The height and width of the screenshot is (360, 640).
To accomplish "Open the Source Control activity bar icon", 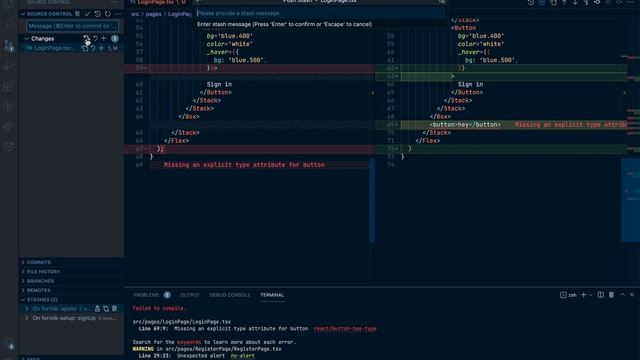I will [x=9, y=45].
